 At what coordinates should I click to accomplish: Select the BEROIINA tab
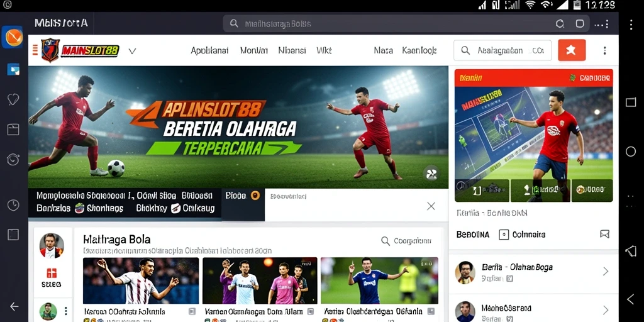pyautogui.click(x=473, y=235)
